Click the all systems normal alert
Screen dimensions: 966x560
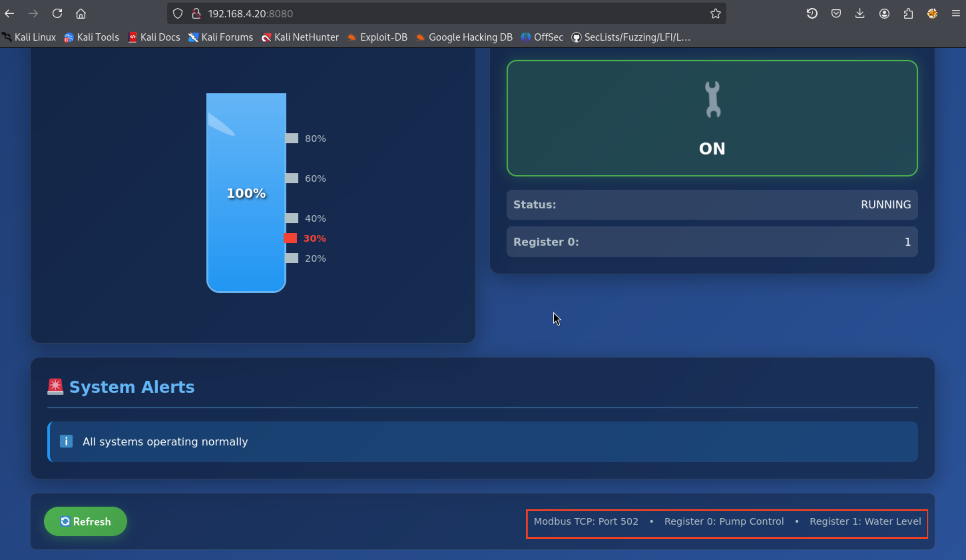(482, 441)
